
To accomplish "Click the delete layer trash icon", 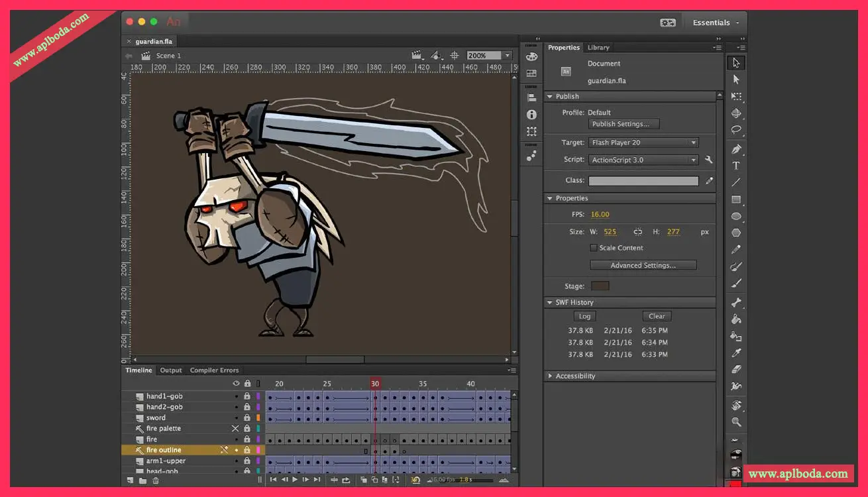I will point(156,480).
